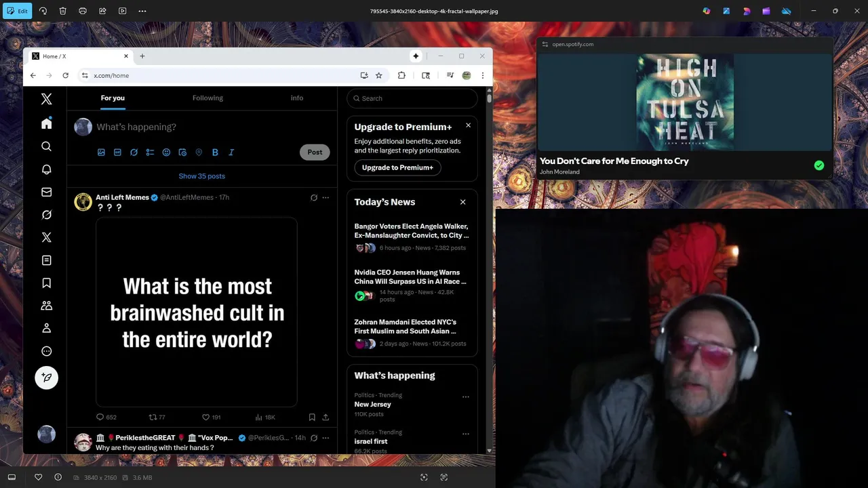Screen dimensions: 868x488
Task: Start slideshow from Photos toolbar
Action: pos(122,11)
